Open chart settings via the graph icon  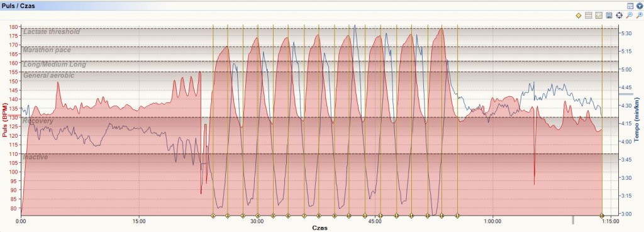click(599, 16)
